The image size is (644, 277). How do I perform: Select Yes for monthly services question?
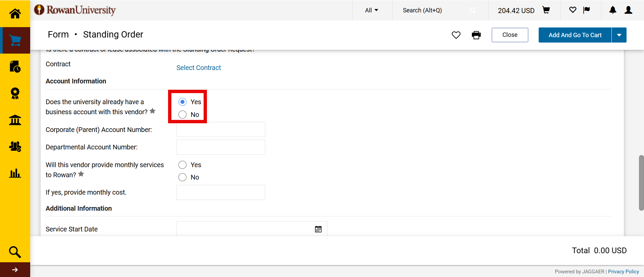(x=182, y=165)
